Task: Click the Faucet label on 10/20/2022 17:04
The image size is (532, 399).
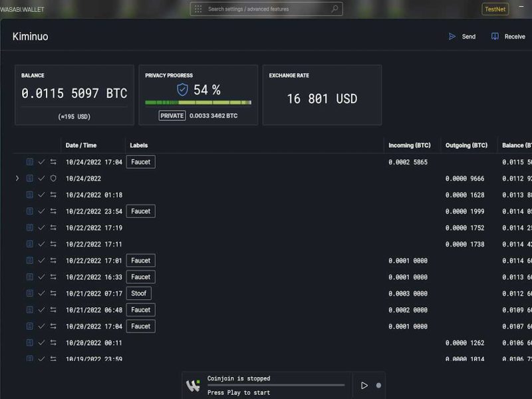Action: [x=141, y=326]
